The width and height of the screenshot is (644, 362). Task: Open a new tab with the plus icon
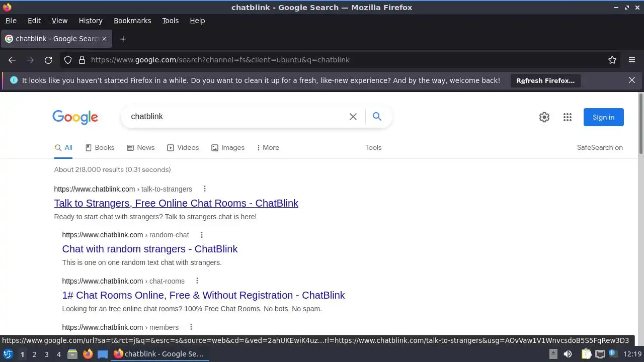tap(123, 39)
